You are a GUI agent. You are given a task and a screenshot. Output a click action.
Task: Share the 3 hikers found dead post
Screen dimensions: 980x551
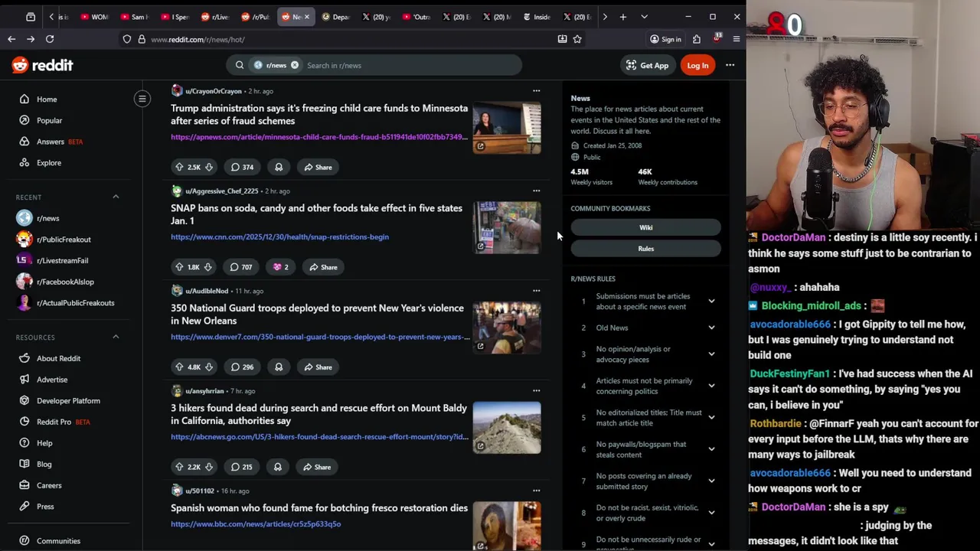click(x=316, y=467)
